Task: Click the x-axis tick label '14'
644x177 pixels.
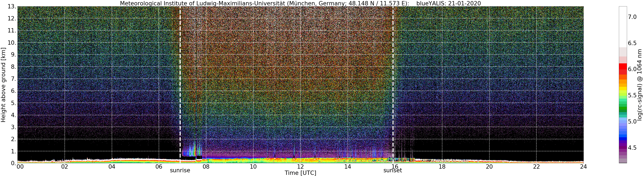Action: click(347, 167)
